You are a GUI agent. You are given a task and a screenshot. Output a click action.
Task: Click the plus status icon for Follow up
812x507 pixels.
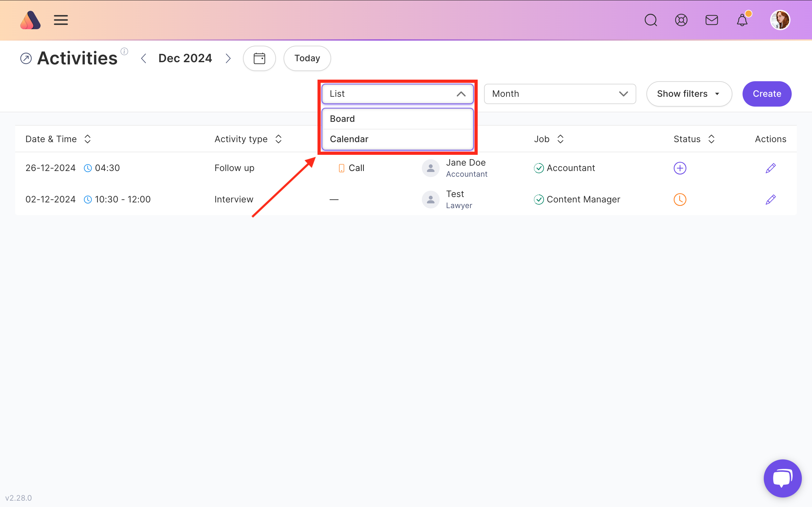click(680, 168)
